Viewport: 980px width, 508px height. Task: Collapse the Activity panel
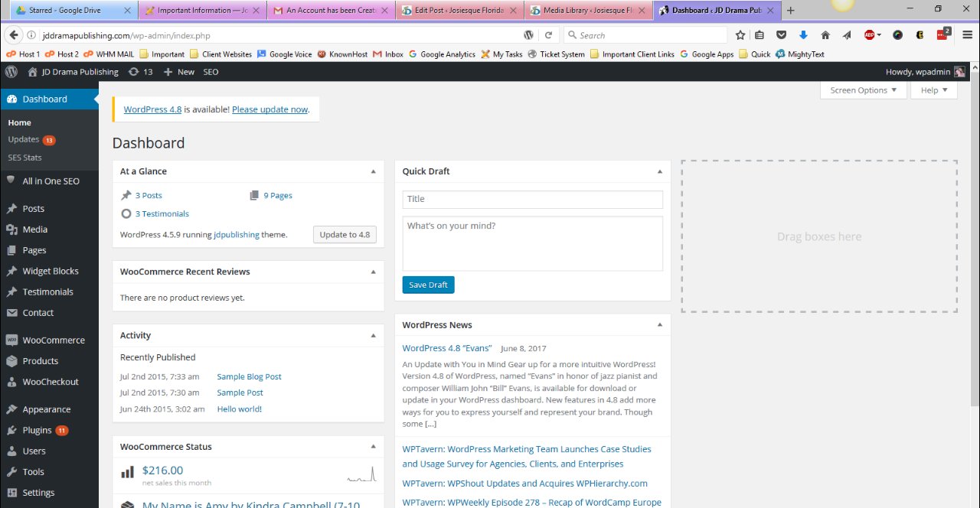click(x=374, y=335)
